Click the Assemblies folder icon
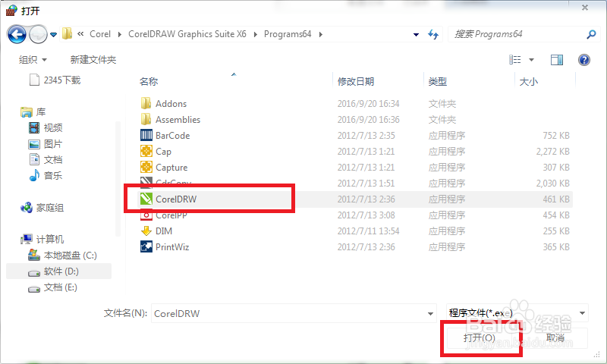Image resolution: width=607 pixels, height=364 pixels. (x=146, y=119)
